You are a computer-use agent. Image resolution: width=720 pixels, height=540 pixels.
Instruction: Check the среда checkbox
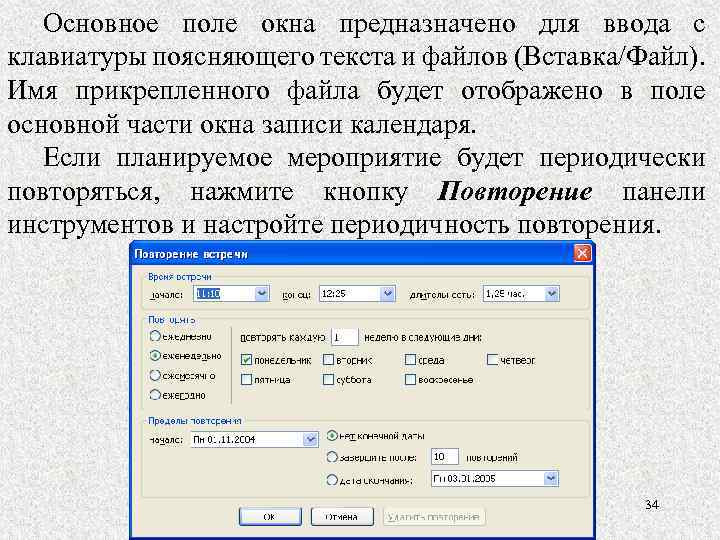[x=411, y=360]
